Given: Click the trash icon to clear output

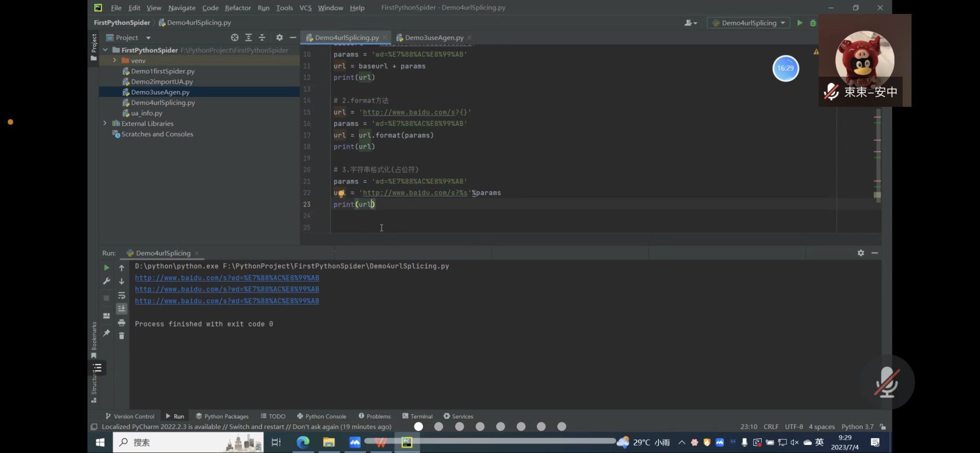Looking at the screenshot, I should click(x=122, y=336).
